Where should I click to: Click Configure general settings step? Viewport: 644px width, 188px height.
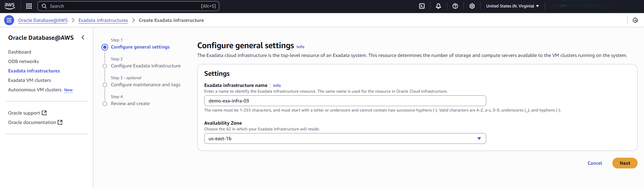tap(140, 47)
